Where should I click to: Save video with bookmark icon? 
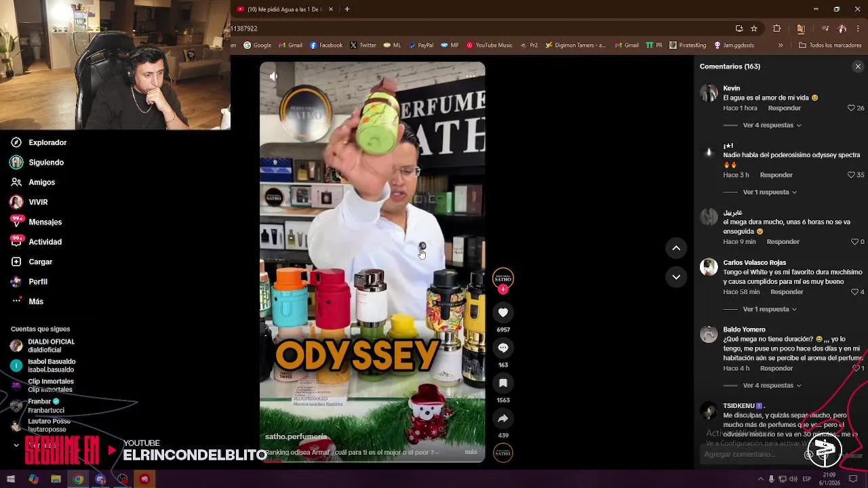coord(503,383)
